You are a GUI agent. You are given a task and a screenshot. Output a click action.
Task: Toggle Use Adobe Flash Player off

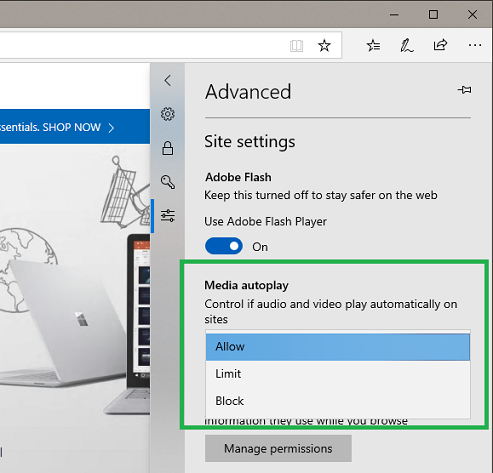pyautogui.click(x=224, y=246)
